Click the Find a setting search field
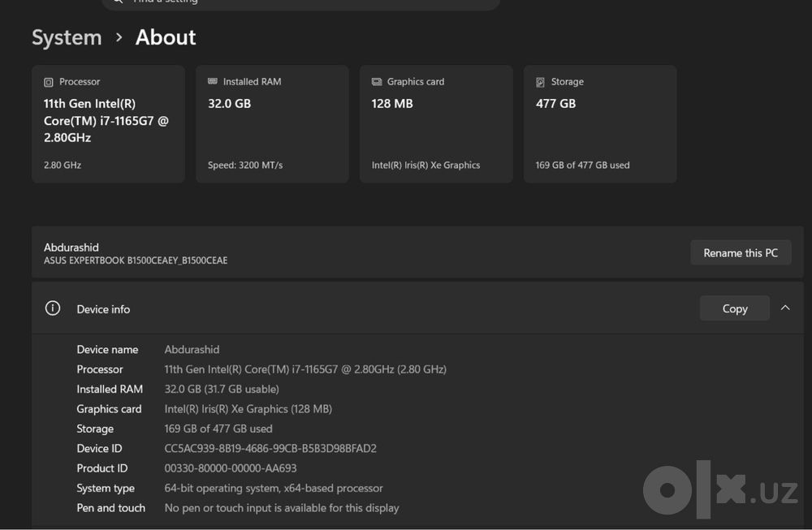The image size is (812, 530). (x=301, y=3)
